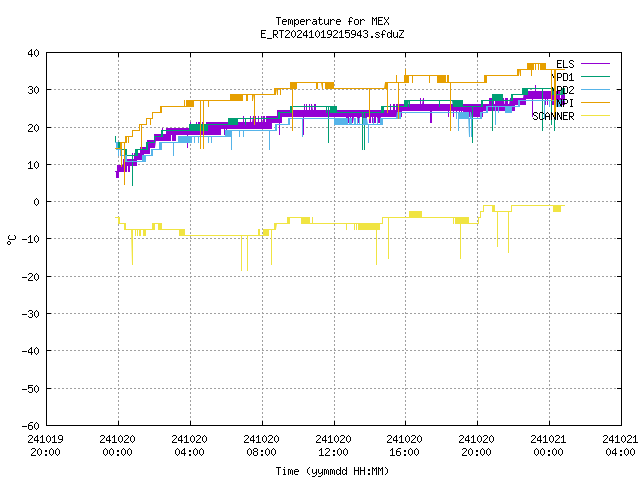The width and height of the screenshot is (640, 480).
Task: Click the y-axis tick label 40
Action: (x=33, y=53)
